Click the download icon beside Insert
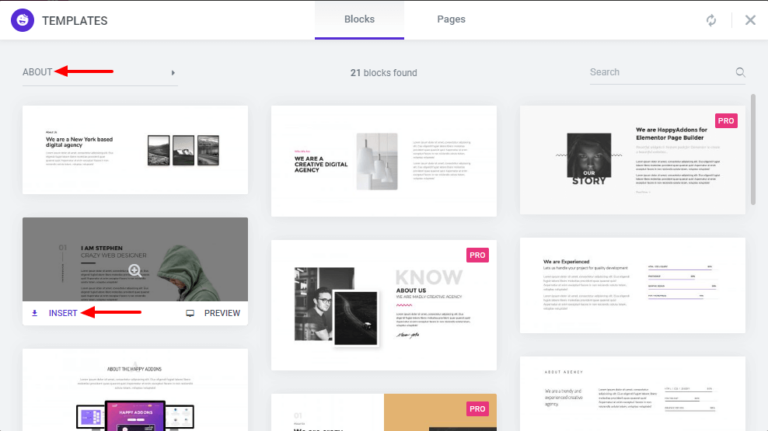 35,313
